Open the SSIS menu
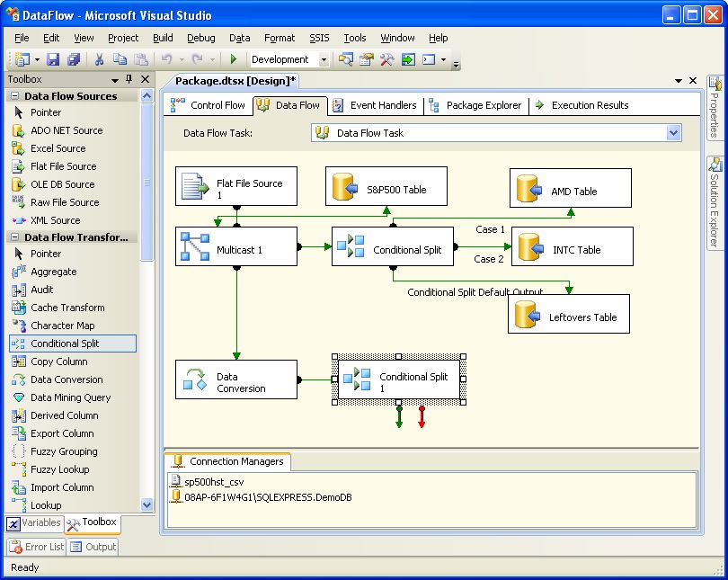This screenshot has width=728, height=580. [319, 38]
